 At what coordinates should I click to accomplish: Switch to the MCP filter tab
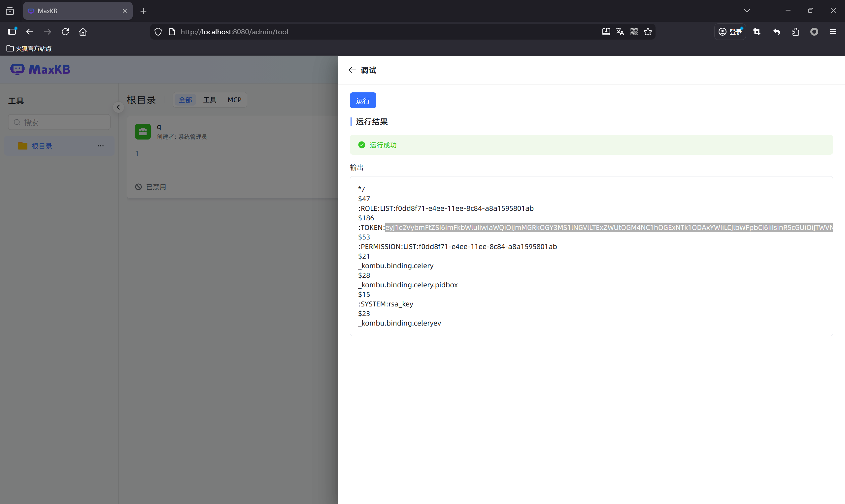pyautogui.click(x=234, y=100)
